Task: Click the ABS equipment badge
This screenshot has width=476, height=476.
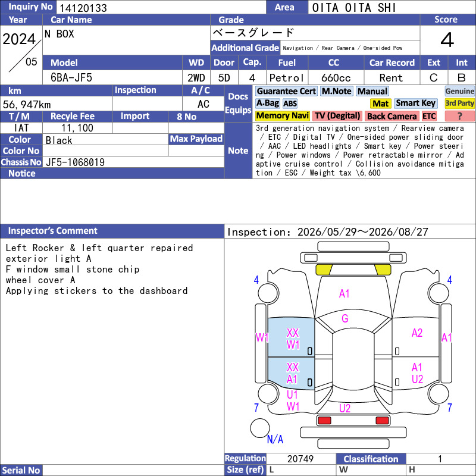Action: pyautogui.click(x=290, y=104)
